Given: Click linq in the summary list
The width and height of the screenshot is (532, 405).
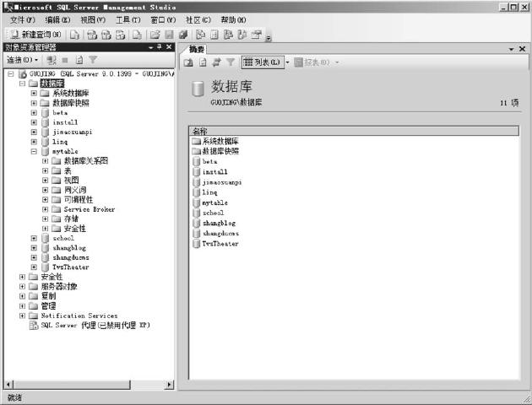Looking at the screenshot, I should click(x=209, y=192).
